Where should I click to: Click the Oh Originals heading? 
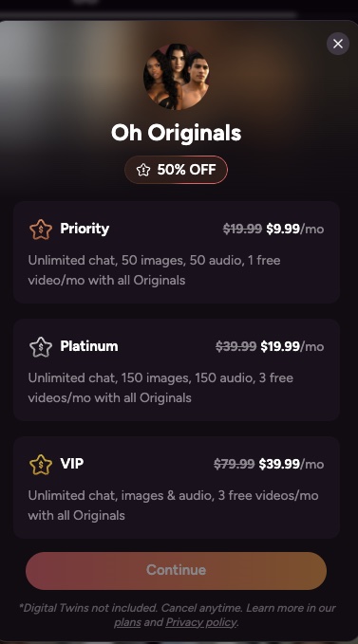pyautogui.click(x=177, y=133)
